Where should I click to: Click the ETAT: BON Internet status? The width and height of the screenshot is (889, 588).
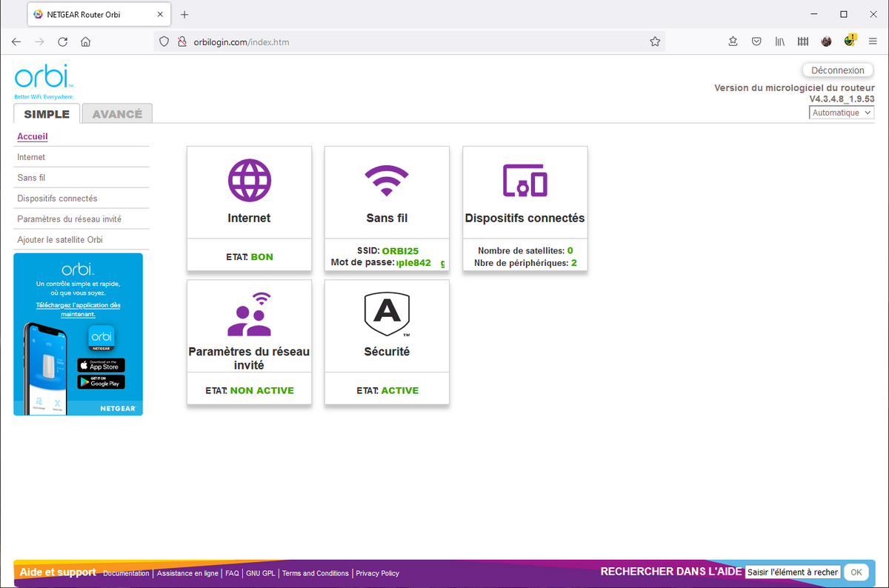click(249, 257)
